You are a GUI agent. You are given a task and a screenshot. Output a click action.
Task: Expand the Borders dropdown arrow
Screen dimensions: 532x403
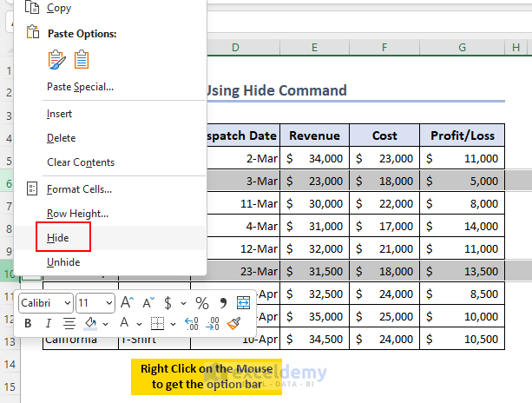(173, 324)
